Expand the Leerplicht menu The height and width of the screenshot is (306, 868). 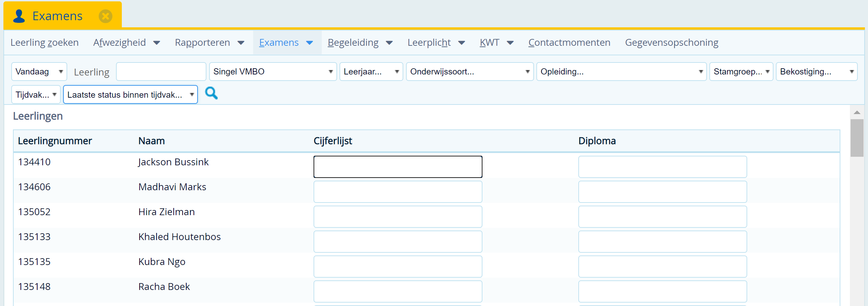pos(436,42)
